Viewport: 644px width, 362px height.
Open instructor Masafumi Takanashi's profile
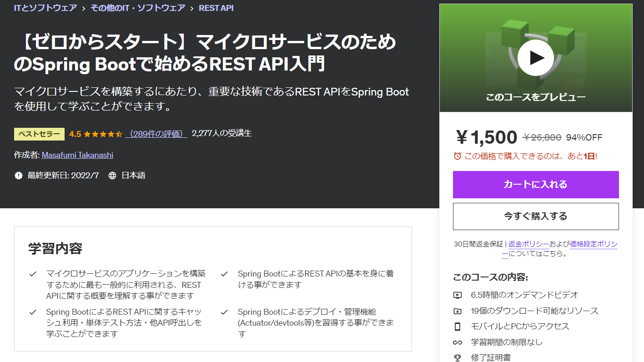[x=77, y=155]
